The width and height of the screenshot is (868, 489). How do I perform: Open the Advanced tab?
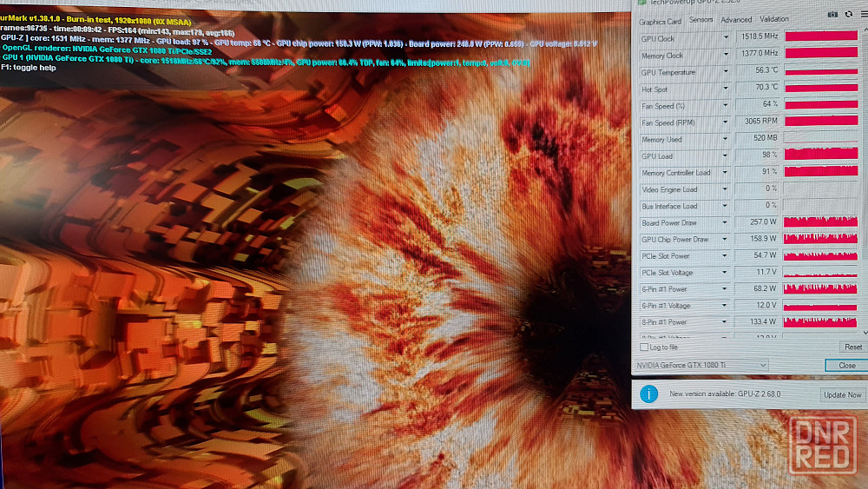[736, 20]
